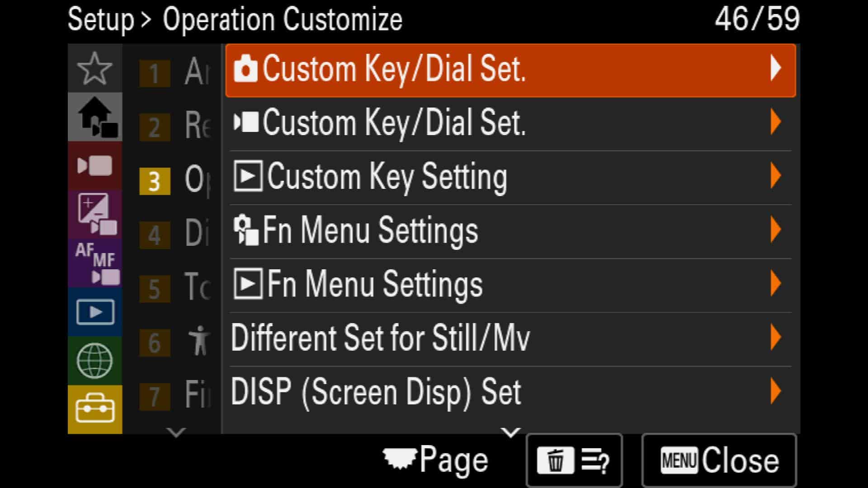This screenshot has height=488, width=868.
Task: Open the Exposure/Color menu icon
Action: (x=95, y=215)
